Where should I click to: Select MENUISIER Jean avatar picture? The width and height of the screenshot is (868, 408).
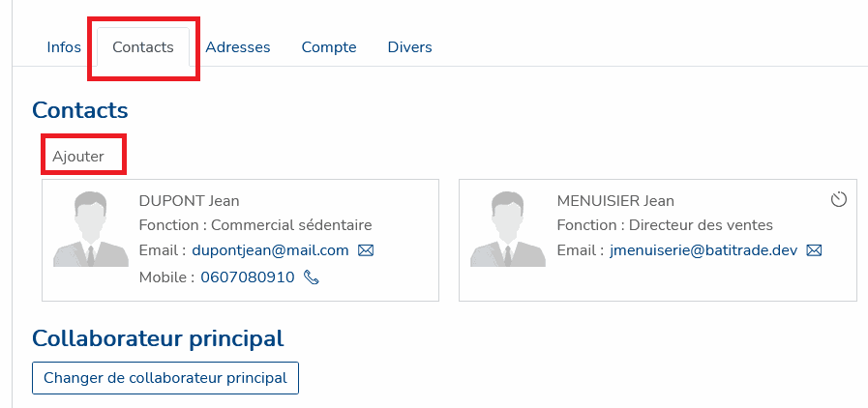click(x=508, y=229)
